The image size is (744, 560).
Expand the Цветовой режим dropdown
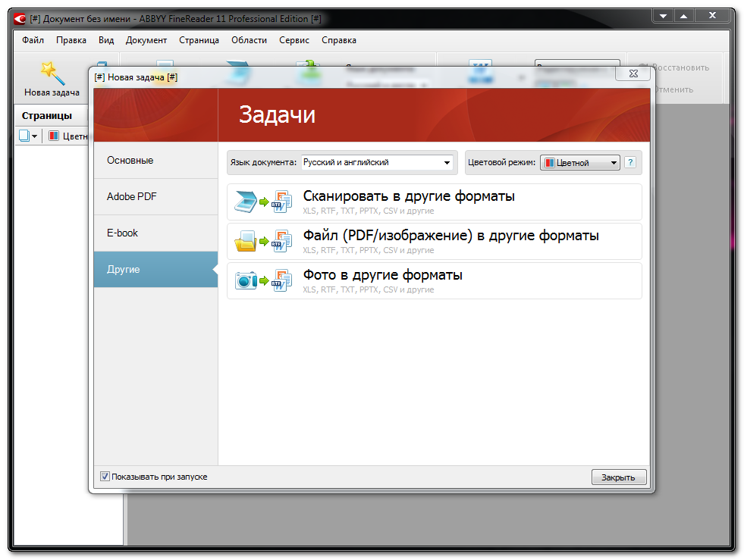613,162
